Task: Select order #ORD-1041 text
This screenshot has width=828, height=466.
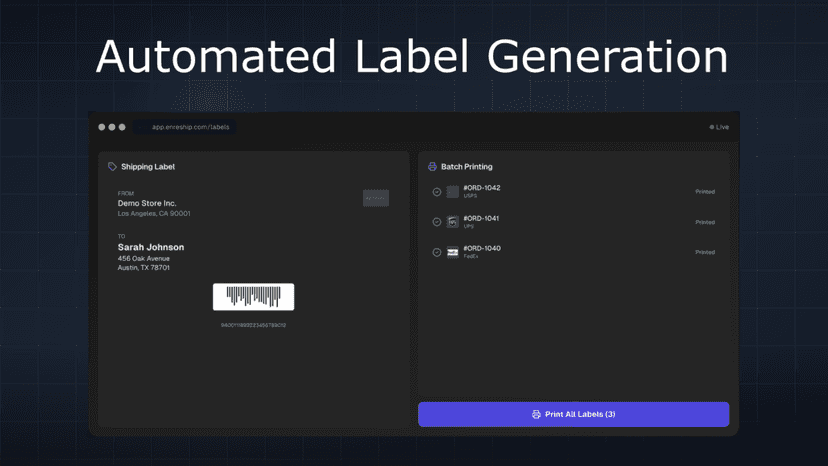Action: [481, 218]
